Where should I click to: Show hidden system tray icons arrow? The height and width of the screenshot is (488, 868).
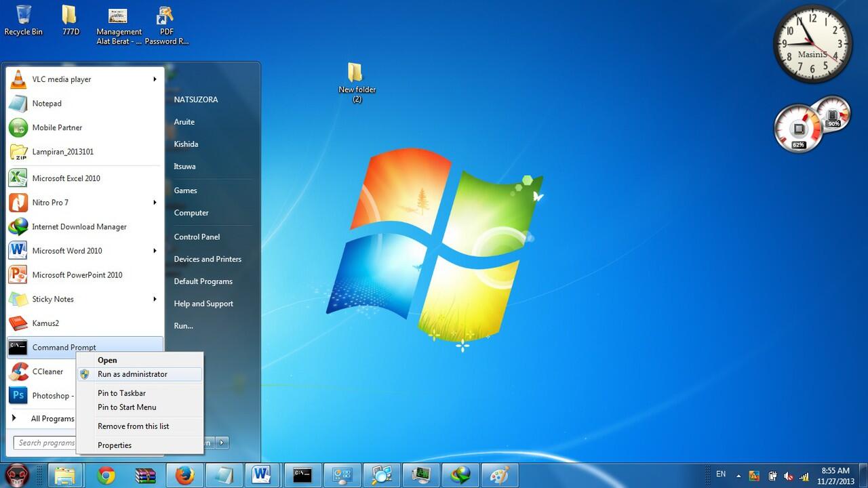pyautogui.click(x=738, y=476)
